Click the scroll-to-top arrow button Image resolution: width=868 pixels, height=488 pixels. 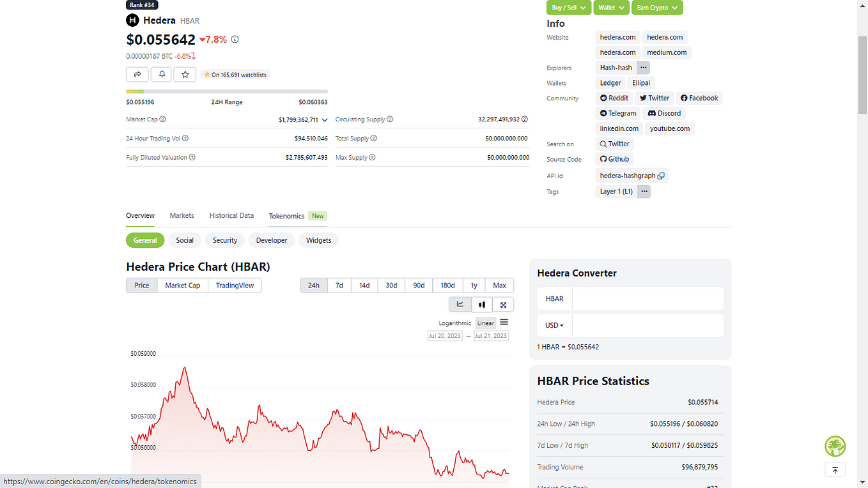pos(835,469)
